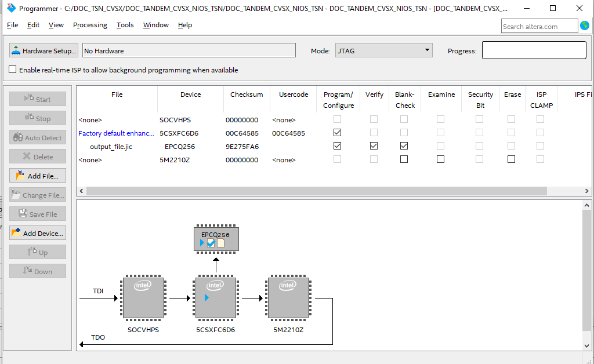Uncheck Program/Configure for output_file.jic row
The height and width of the screenshot is (364, 594).
click(337, 145)
